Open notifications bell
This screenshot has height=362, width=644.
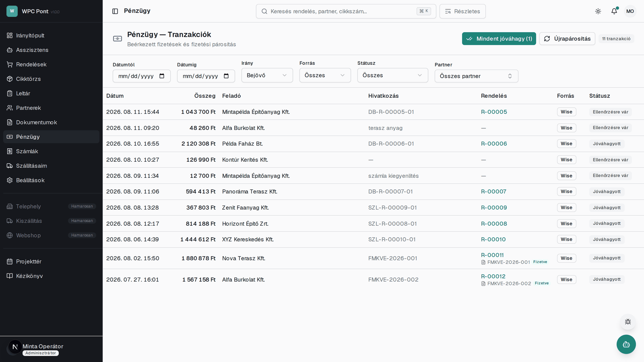[614, 11]
